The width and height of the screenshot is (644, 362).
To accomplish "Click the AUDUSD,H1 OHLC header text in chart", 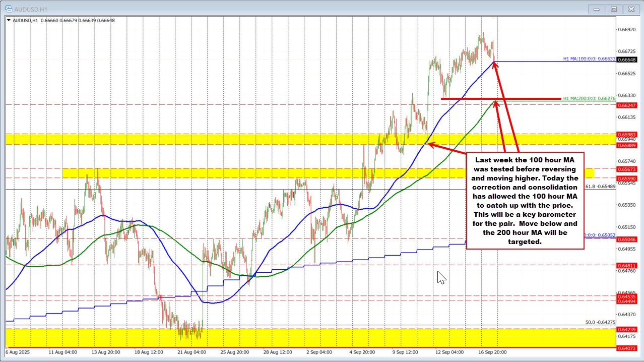I will [x=64, y=20].
